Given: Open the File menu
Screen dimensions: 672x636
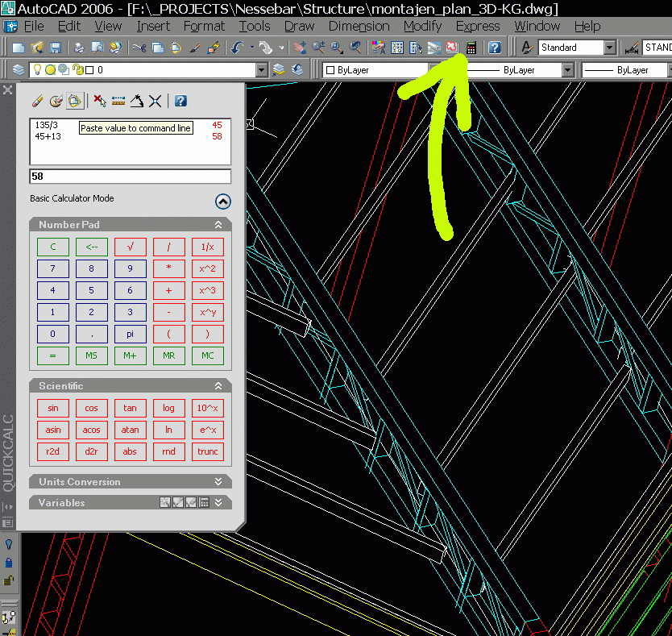Looking at the screenshot, I should coord(34,27).
